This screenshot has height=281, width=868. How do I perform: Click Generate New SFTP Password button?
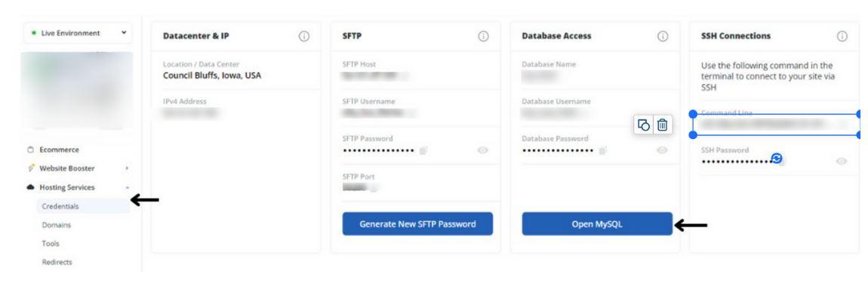417,224
